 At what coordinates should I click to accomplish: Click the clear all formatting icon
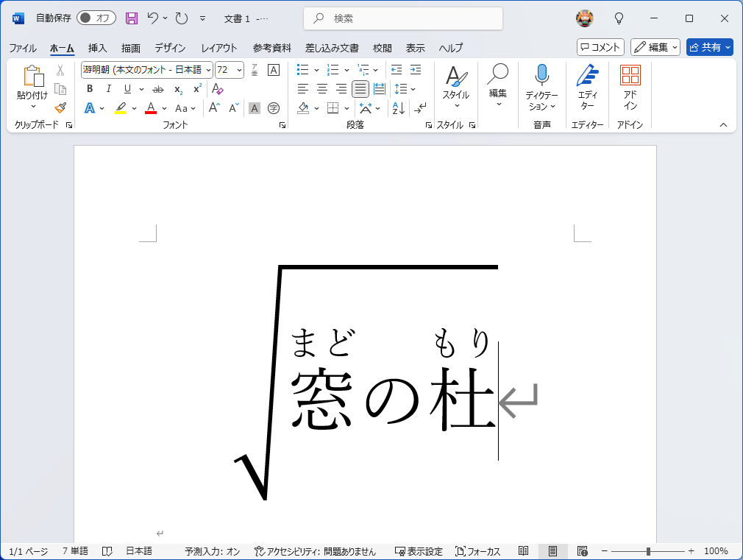(x=216, y=89)
